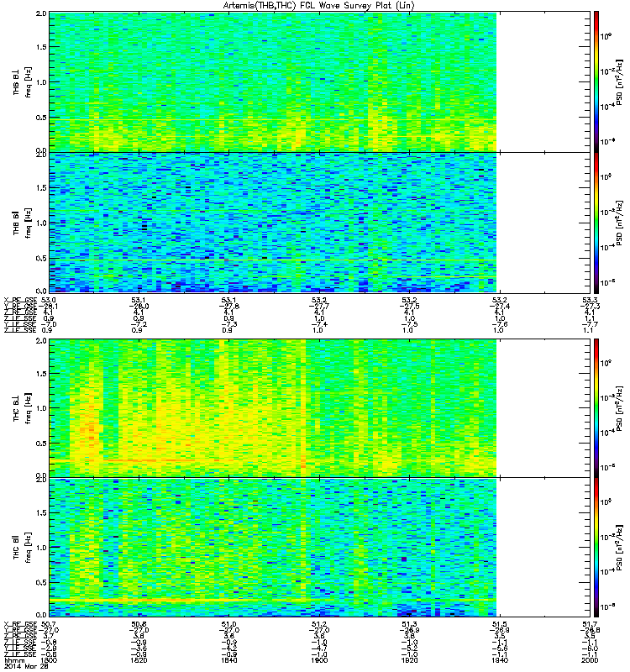Screen dimensions: 630x672
Task: Click the PSD color bar beside THB B⊥ panel
Action: click(x=596, y=81)
